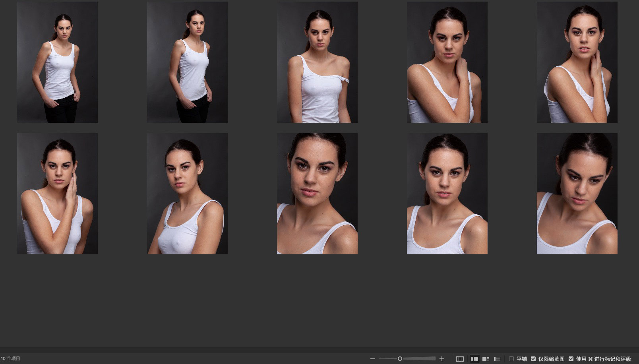This screenshot has height=364, width=639.
Task: Click the plus icon to enlarge thumbnails
Action: [441, 359]
